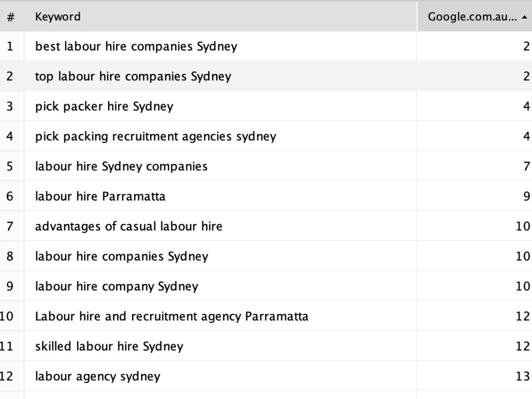
Task: Select keyword 'skilled labour hire Sydney'
Action: pos(109,346)
